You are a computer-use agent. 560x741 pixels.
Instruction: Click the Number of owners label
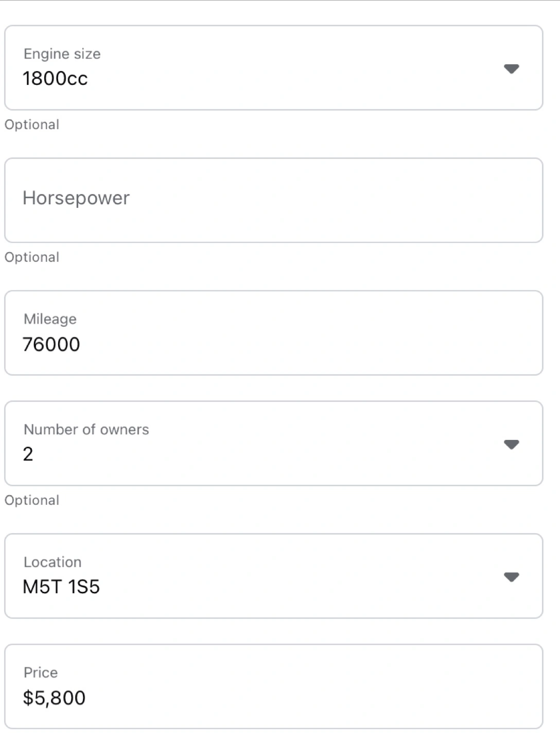(x=86, y=430)
